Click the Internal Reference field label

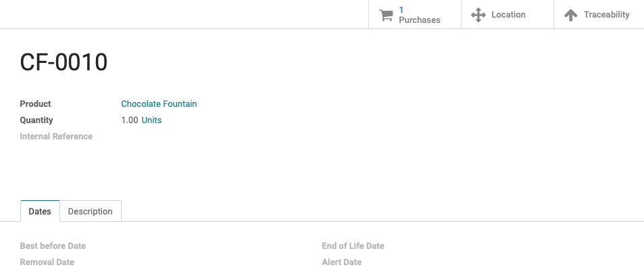pyautogui.click(x=56, y=136)
